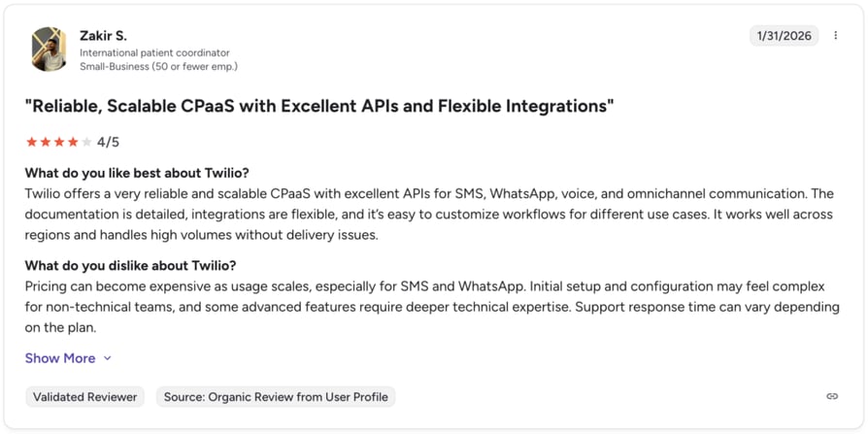The width and height of the screenshot is (868, 434).
Task: Click the 'What do you dislike' heading
Action: (131, 266)
